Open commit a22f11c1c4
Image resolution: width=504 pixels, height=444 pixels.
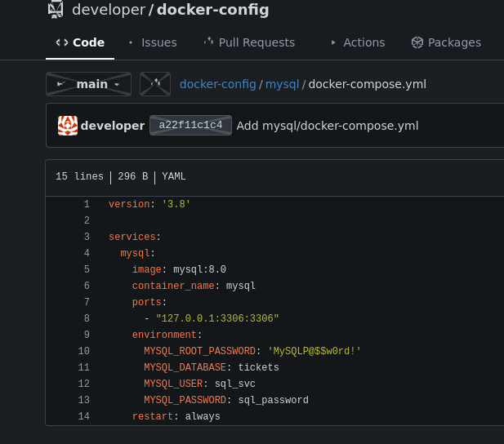tap(190, 126)
